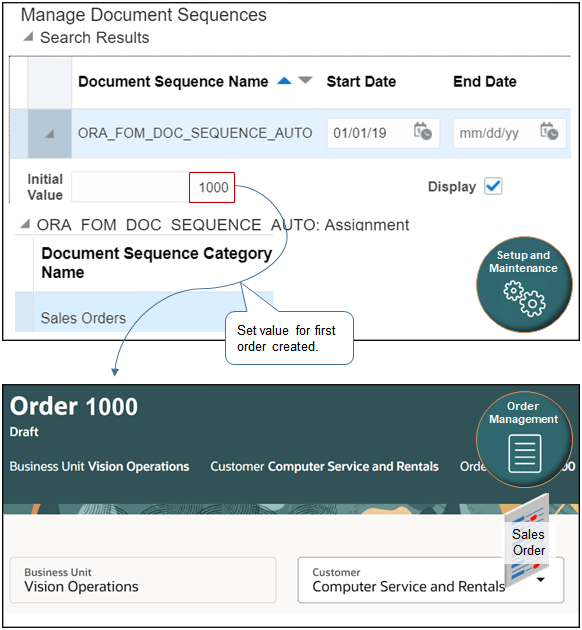Open the End Date calendar picker

tap(549, 131)
